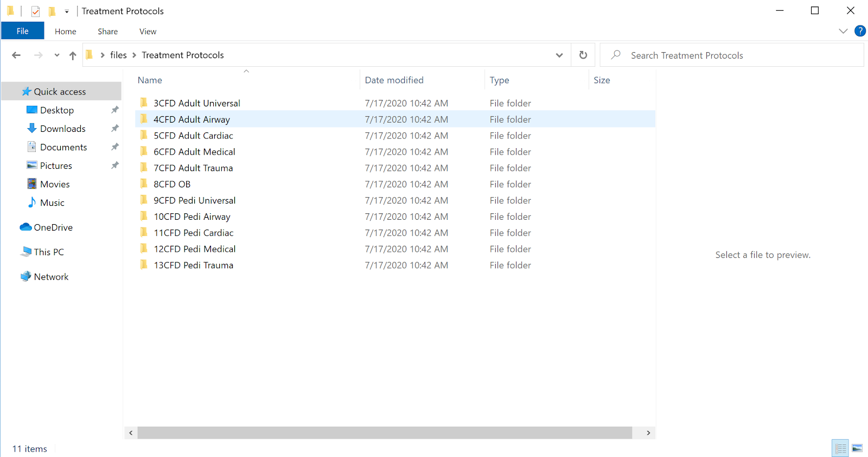Click the Properties icon in title bar
868x457 pixels.
[x=36, y=11]
